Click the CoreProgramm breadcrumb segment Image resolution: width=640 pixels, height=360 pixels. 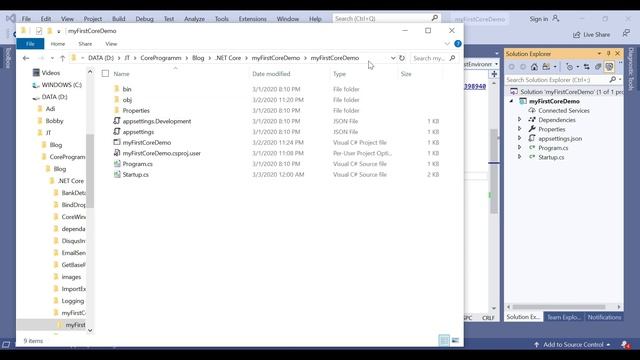(161, 58)
